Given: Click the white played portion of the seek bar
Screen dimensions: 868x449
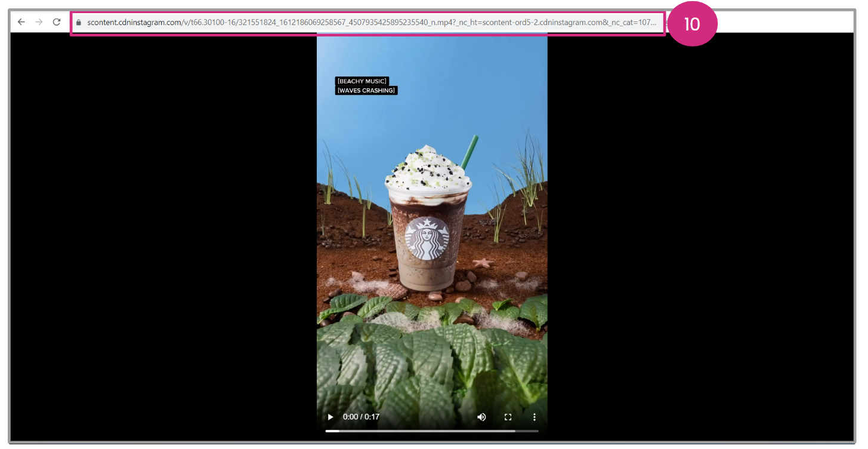Looking at the screenshot, I should click(x=332, y=430).
